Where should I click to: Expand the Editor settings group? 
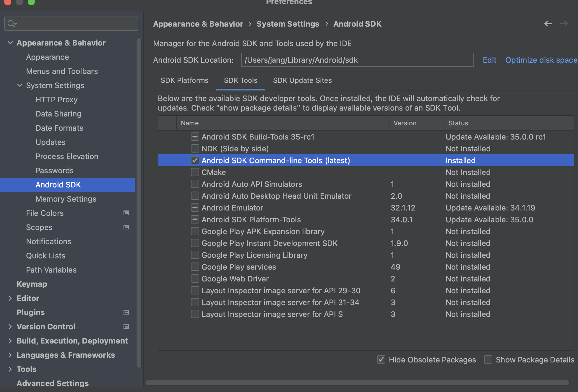(x=10, y=298)
